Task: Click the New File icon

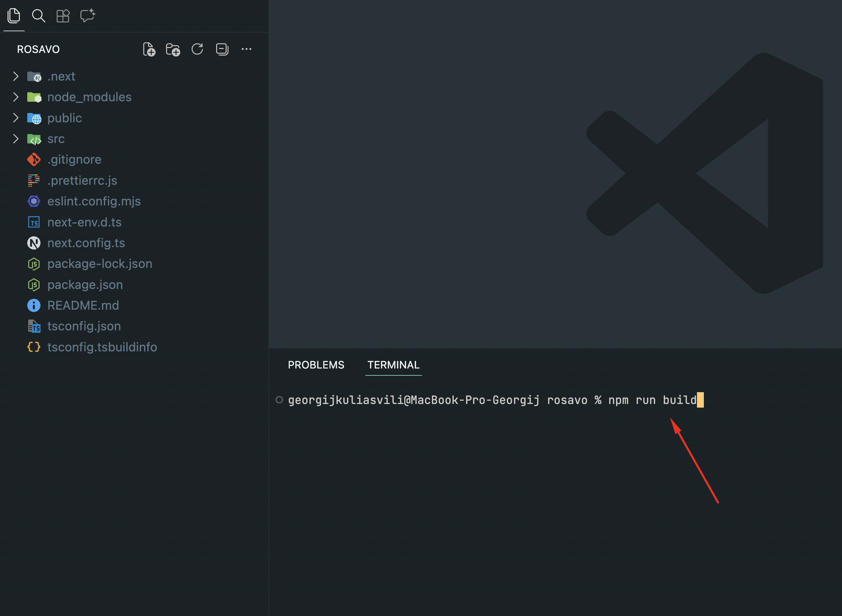Action: [x=149, y=49]
